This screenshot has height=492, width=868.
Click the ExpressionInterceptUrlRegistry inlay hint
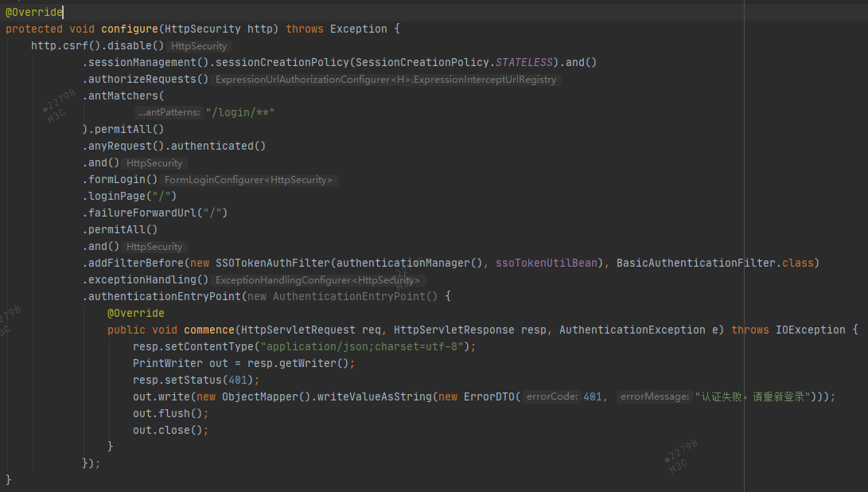tap(386, 80)
